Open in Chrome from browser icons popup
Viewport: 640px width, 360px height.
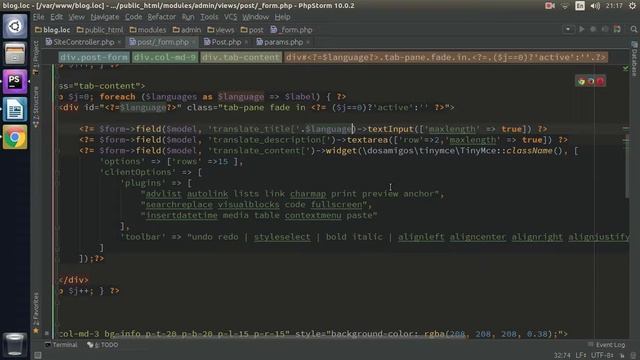click(x=581, y=82)
